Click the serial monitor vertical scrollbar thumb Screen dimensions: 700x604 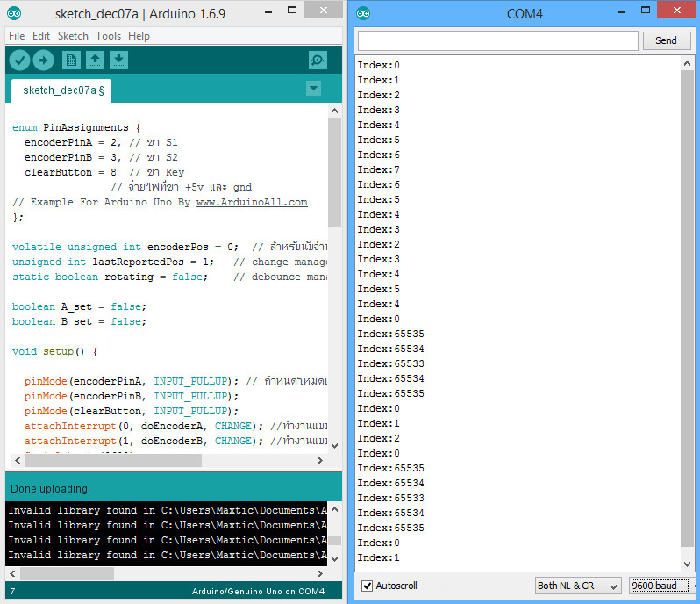[x=687, y=308]
